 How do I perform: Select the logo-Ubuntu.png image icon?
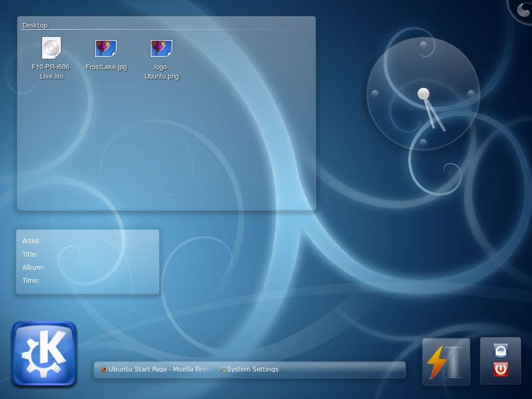click(x=162, y=48)
